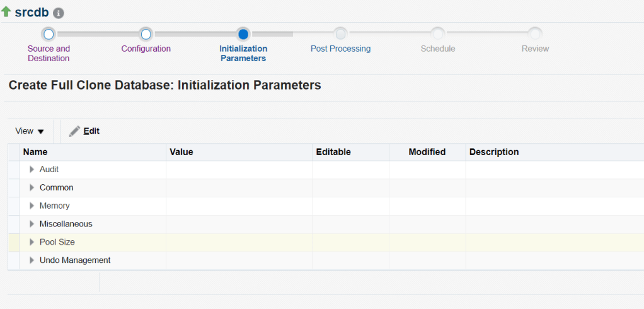Expand the Miscellaneous parameter group
Screen dimensions: 644x309
(32, 224)
